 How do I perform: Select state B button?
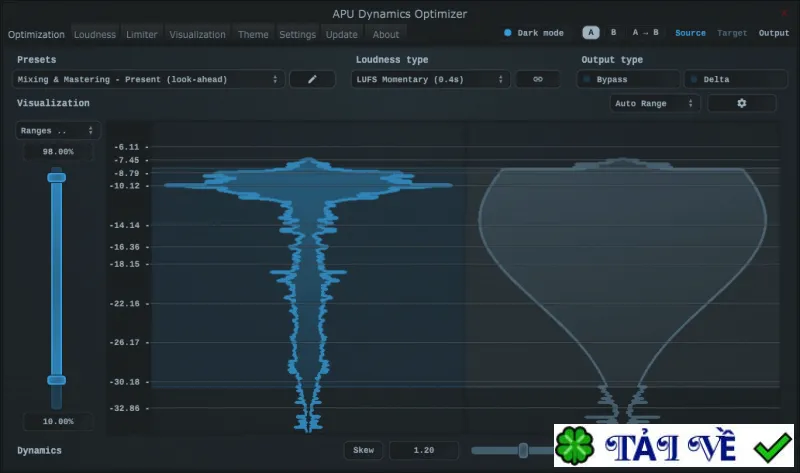pos(613,33)
